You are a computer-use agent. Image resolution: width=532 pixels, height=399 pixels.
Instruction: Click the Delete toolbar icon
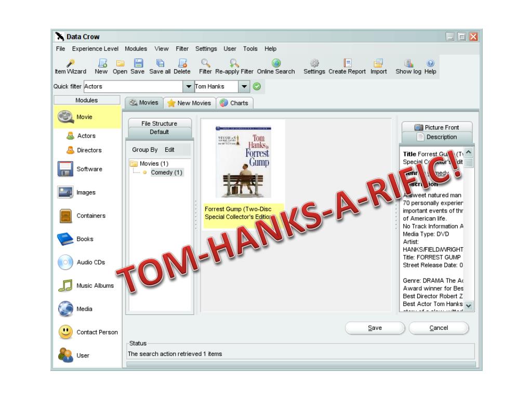(182, 66)
